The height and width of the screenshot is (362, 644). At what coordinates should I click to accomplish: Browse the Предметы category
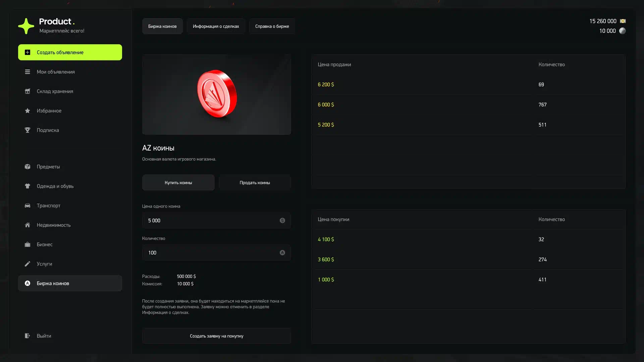[x=70, y=167]
